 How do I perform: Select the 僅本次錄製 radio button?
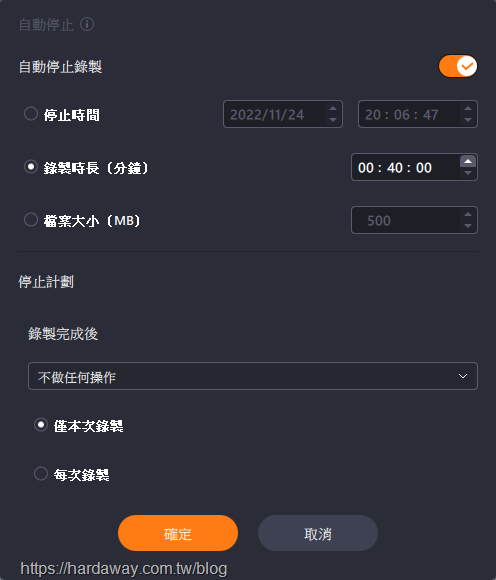coord(41,425)
